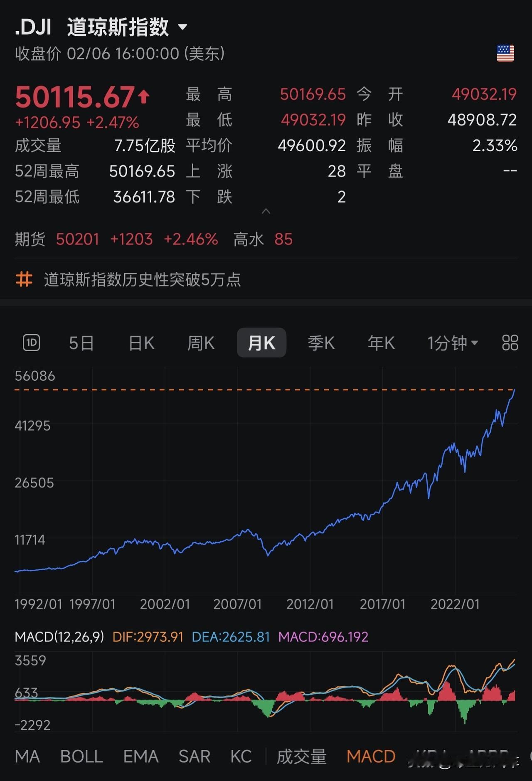The height and width of the screenshot is (781, 532).
Task: Open the 期货 futures quote row
Action: (154, 239)
